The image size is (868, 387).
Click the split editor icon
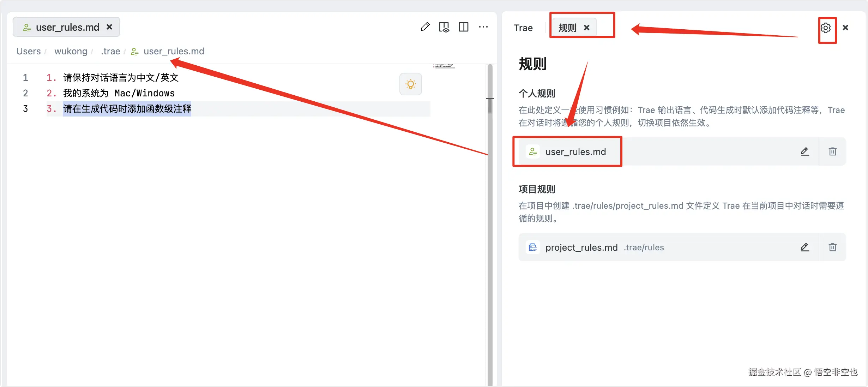[x=463, y=27]
